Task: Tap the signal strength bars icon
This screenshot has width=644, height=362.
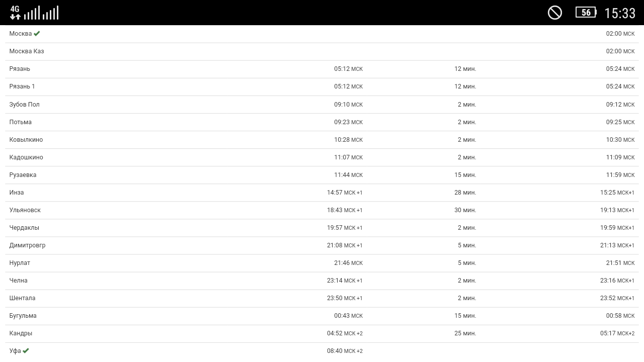Action: pos(41,13)
